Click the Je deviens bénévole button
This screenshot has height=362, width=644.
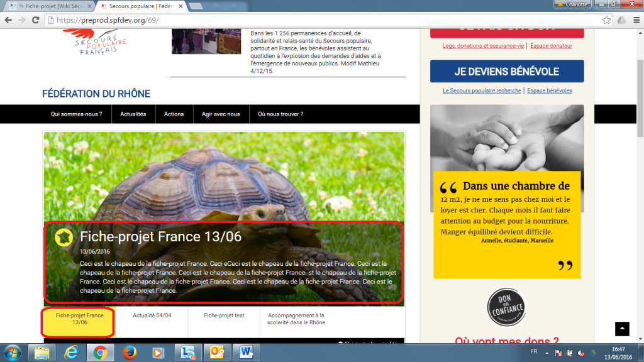click(507, 72)
